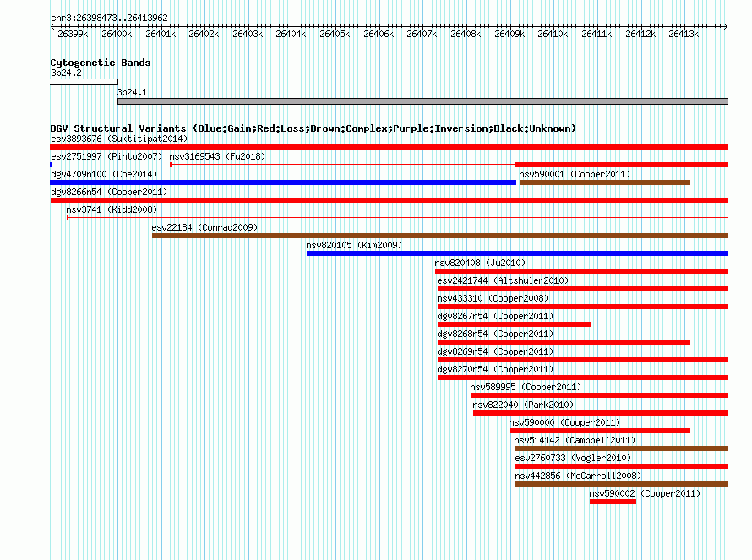Select the red nsv589995 bar
The height and width of the screenshot is (560, 752).
[600, 395]
